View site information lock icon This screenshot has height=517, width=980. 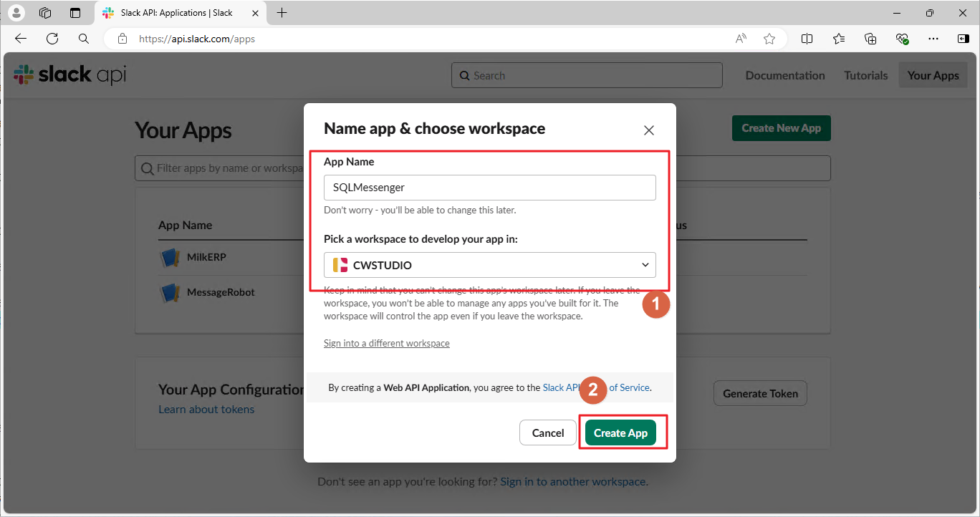(x=123, y=39)
